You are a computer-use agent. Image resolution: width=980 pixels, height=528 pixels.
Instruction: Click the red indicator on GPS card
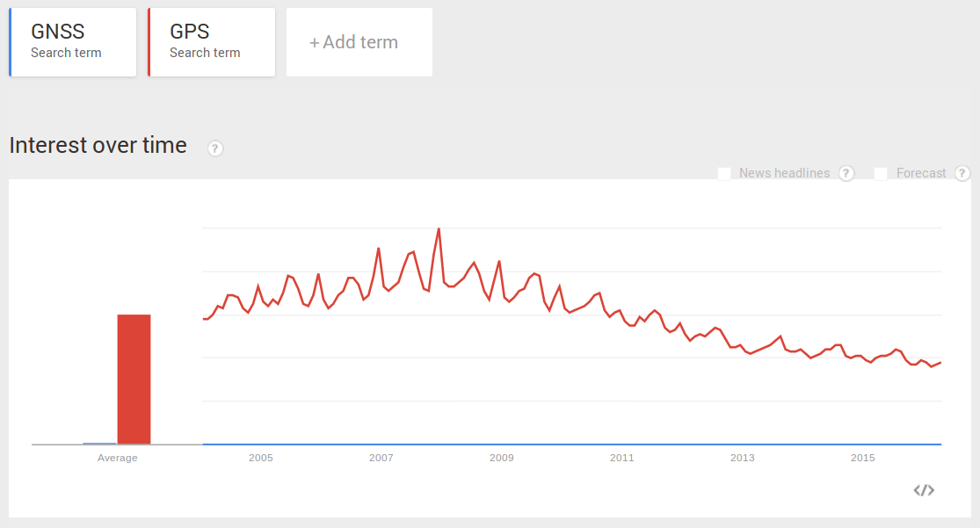149,41
